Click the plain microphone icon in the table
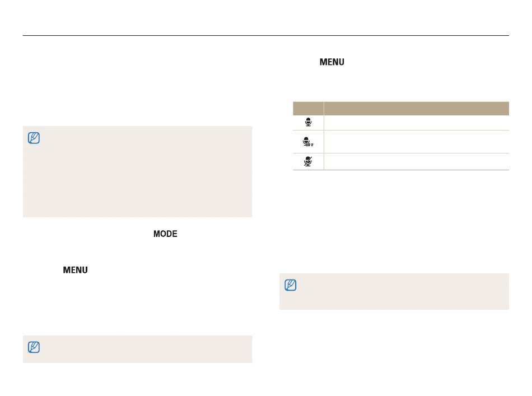Viewport: 532px width, 396px height. coord(308,122)
